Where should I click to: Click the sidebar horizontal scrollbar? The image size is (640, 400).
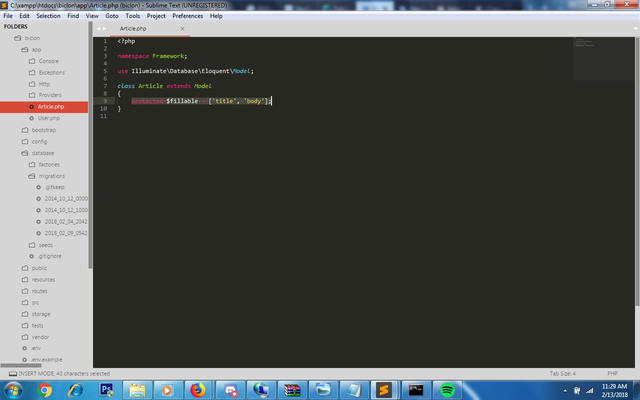click(21, 365)
